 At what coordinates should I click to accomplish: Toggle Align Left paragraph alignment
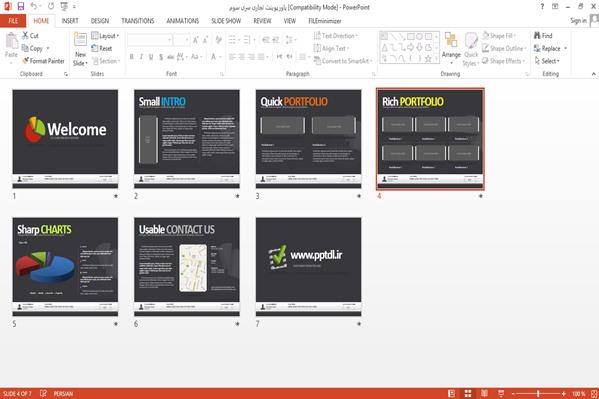pos(232,57)
